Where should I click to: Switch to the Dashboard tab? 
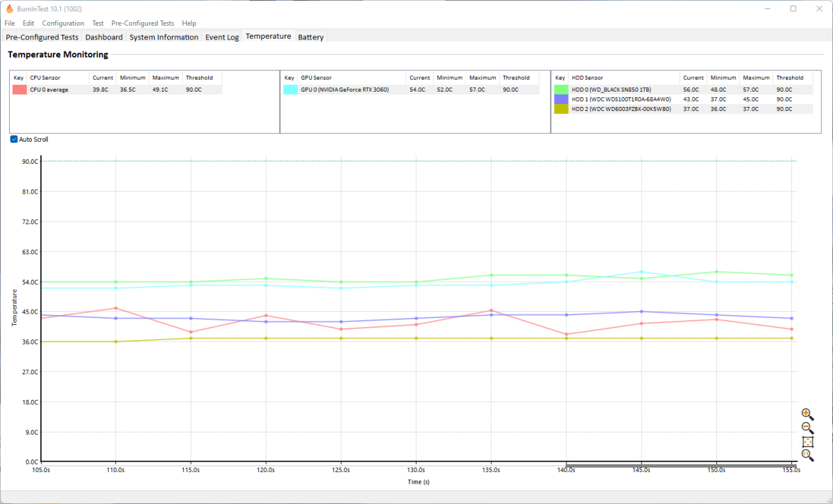(104, 37)
